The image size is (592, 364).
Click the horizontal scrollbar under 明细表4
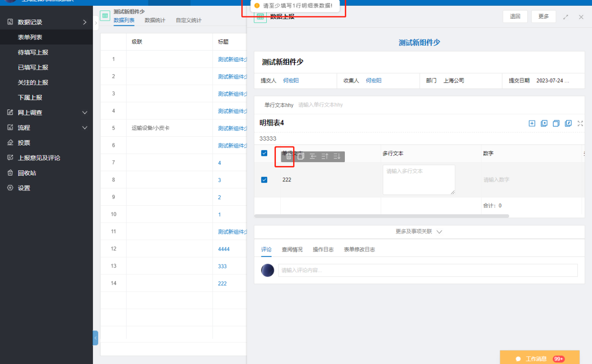pos(381,216)
